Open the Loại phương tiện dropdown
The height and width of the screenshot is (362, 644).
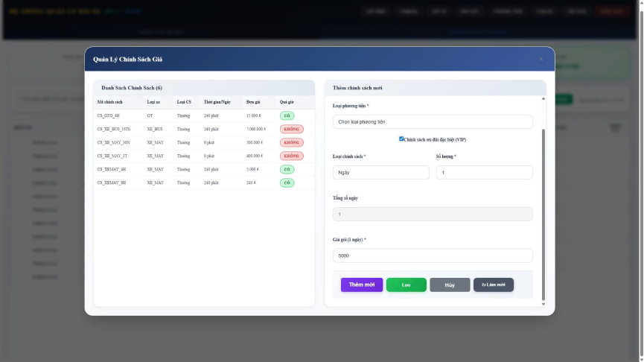(433, 121)
